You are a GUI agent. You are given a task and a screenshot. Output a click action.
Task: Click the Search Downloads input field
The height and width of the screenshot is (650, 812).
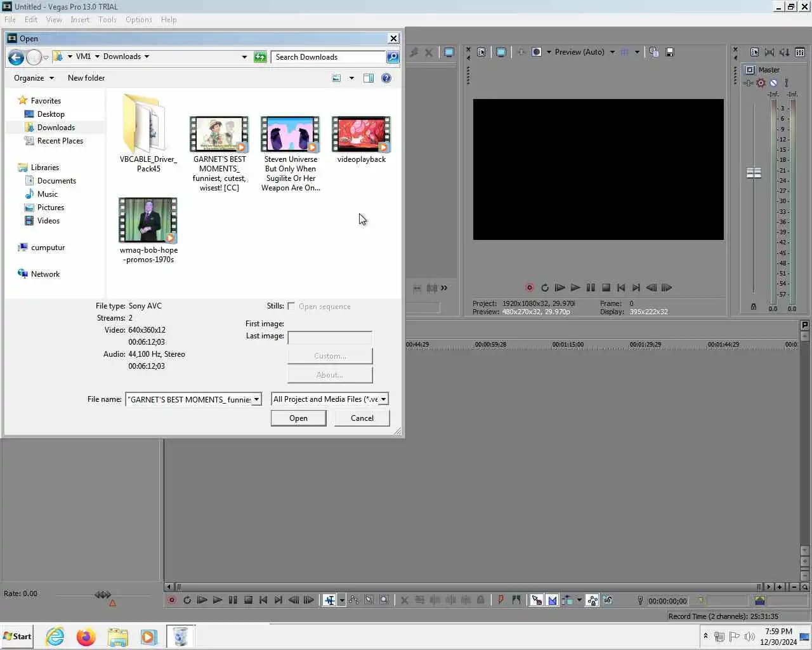click(328, 57)
